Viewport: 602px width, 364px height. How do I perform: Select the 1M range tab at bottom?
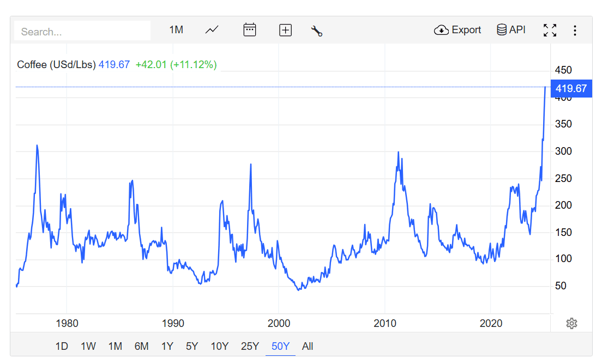[x=115, y=347]
